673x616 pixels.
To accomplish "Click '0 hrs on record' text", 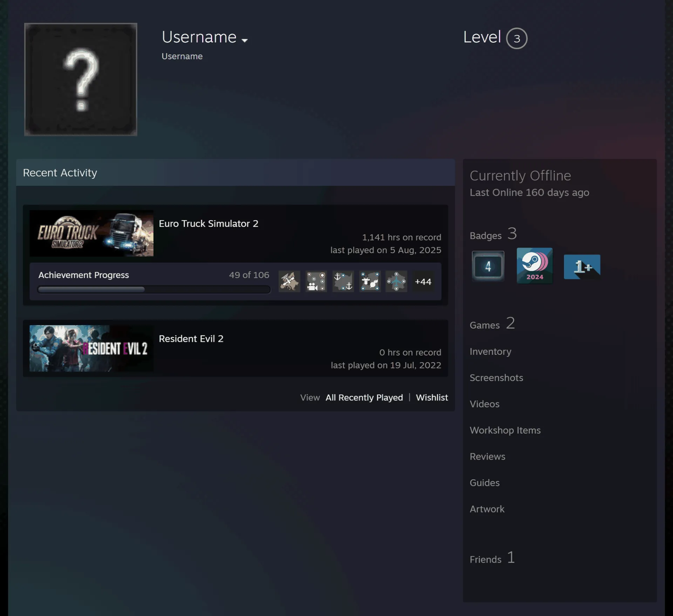I will coord(410,352).
